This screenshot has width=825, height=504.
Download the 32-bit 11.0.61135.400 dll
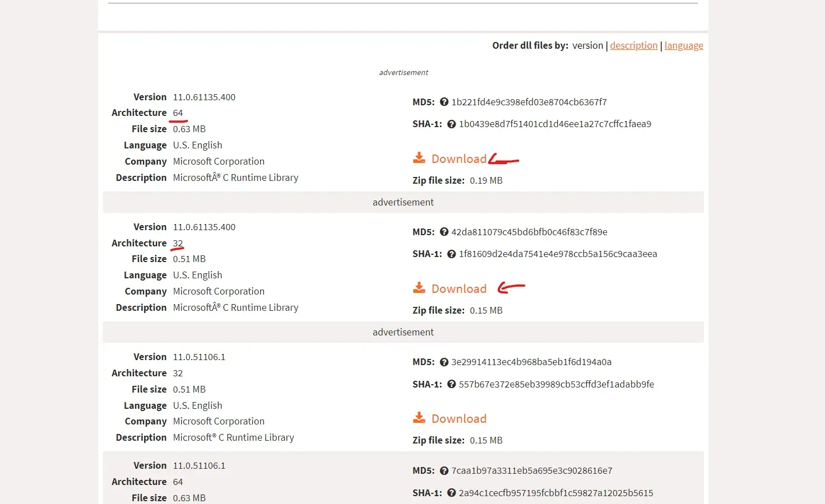coord(458,288)
